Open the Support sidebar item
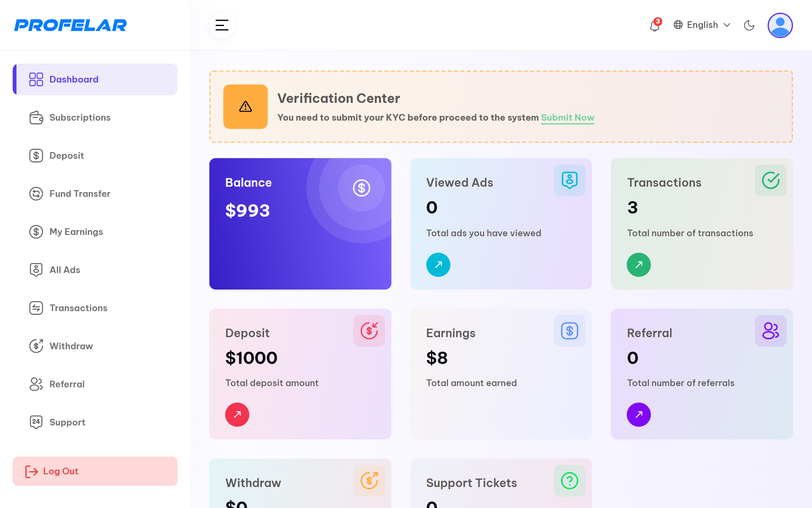 click(95, 422)
